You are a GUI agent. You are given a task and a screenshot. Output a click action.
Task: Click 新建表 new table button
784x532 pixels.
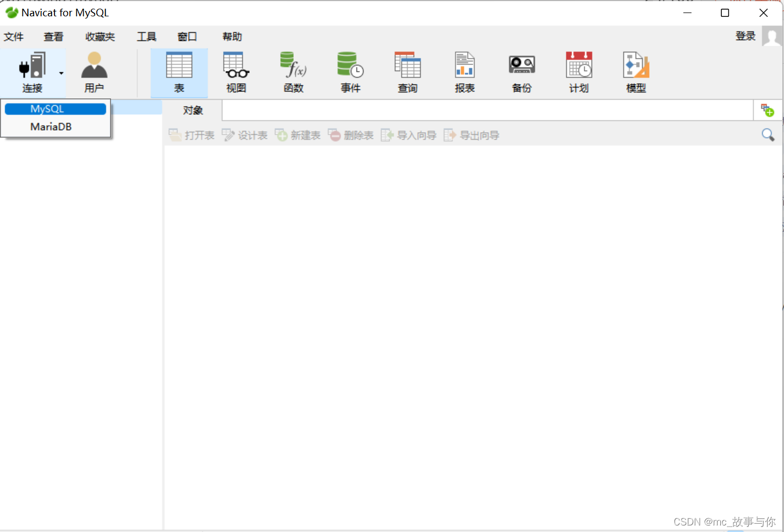point(298,135)
